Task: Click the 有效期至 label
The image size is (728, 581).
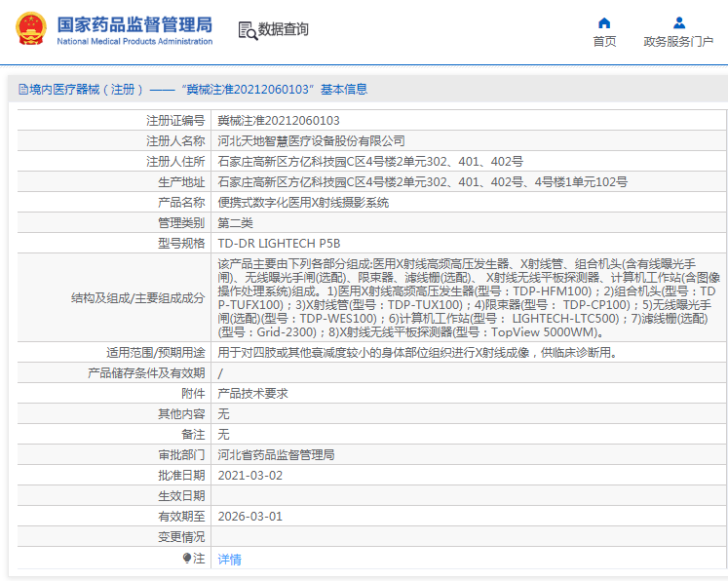Action: click(181, 517)
